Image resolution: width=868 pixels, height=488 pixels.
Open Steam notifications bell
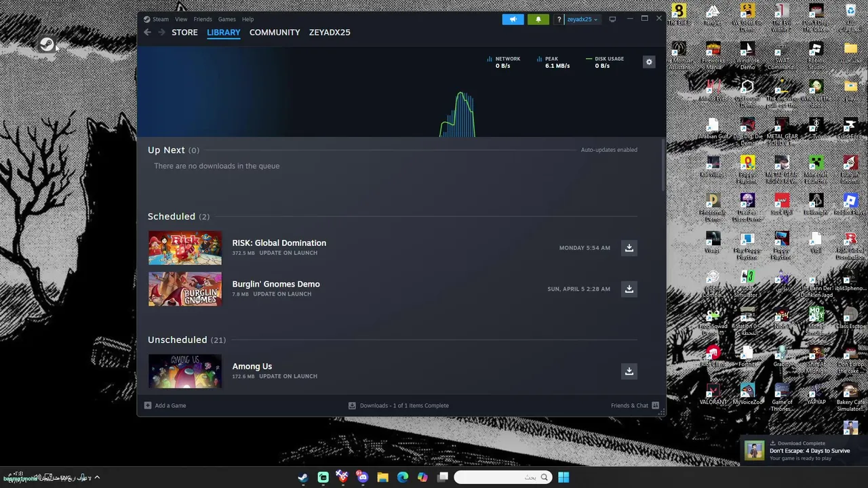(x=538, y=19)
